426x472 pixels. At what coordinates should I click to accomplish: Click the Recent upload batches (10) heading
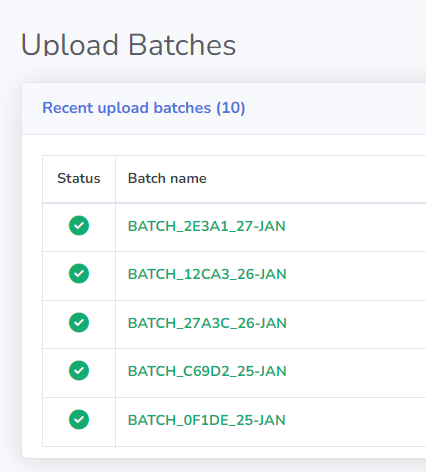pos(144,108)
